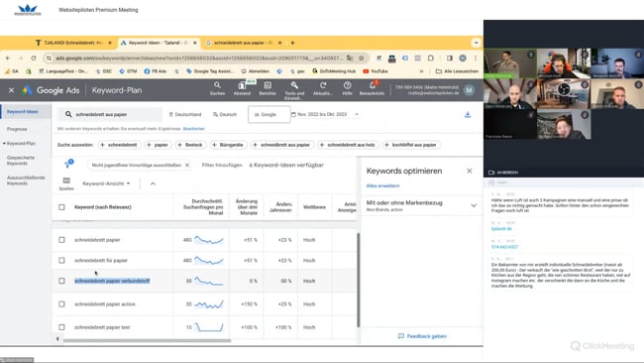The image size is (644, 363).
Task: Open the tab list chevron in browser
Action: (476, 43)
